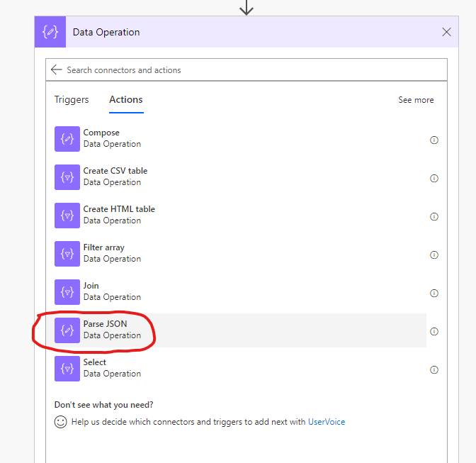
Task: Click the Compose action icon
Action: 67,139
